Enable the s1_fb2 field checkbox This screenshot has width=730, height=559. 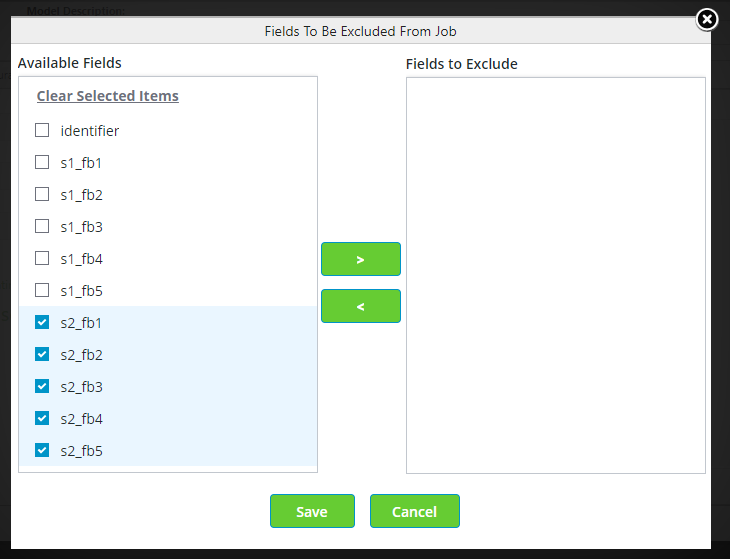coord(42,194)
